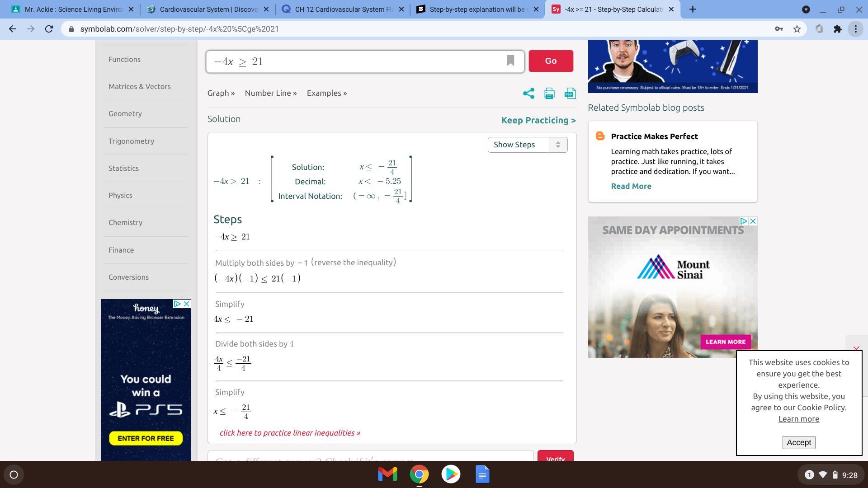Viewport: 868px width, 488px height.
Task: Open the Show Steps dropdown
Action: (x=527, y=145)
